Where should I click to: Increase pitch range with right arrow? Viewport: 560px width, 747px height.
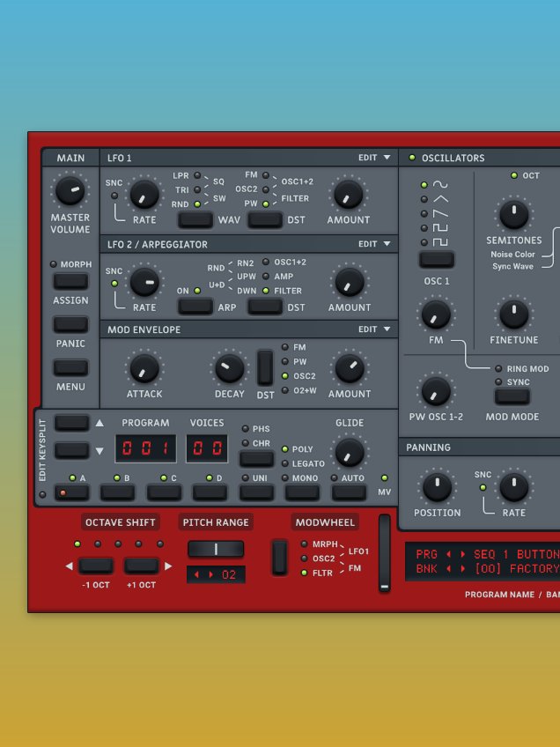coord(211,574)
